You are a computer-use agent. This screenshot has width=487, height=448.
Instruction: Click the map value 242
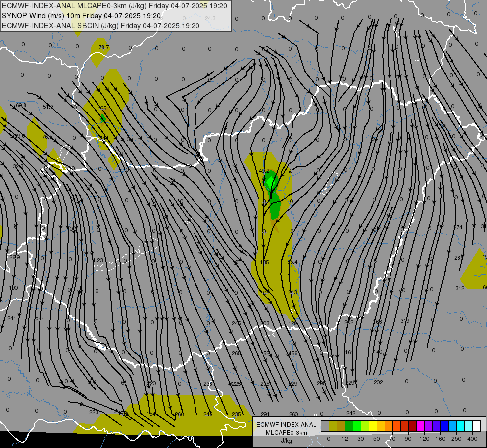pyautogui.click(x=351, y=413)
